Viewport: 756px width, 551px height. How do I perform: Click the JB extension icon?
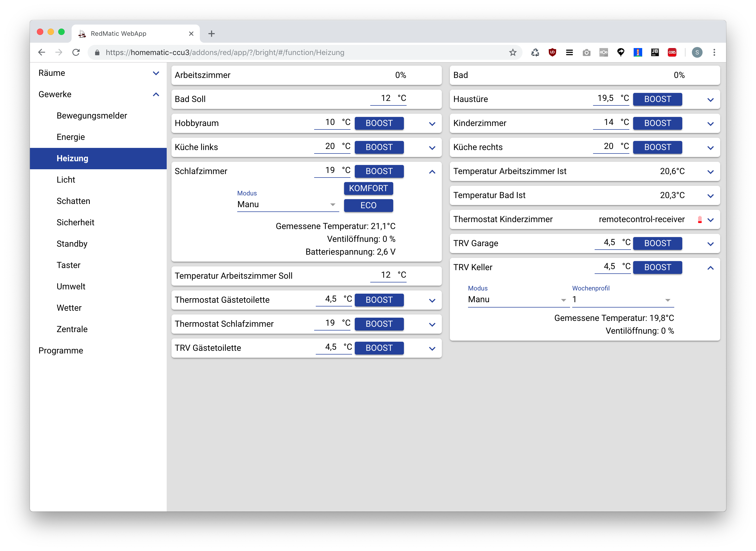(655, 52)
